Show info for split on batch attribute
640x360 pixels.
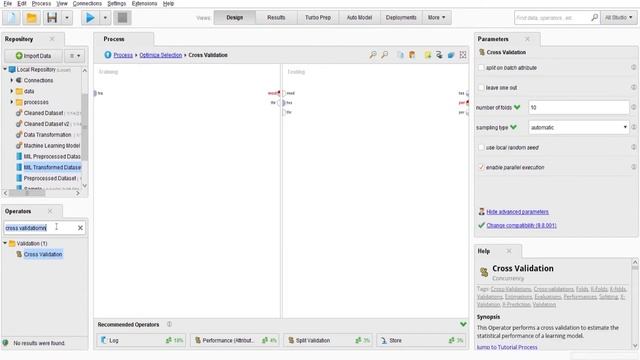(633, 67)
